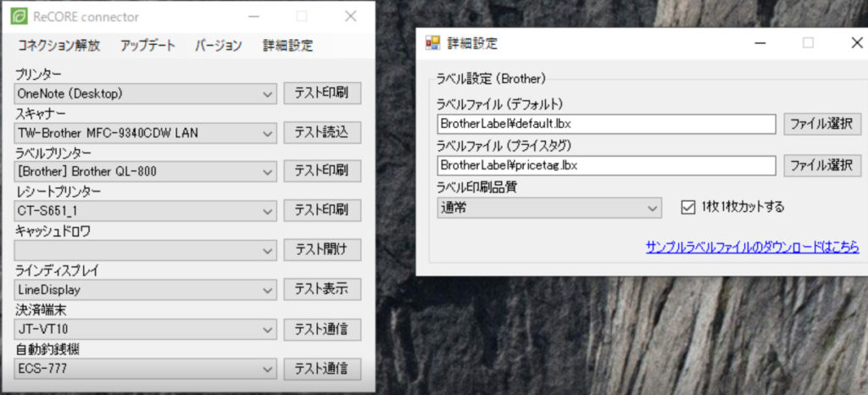Open the コネクション解放 menu
Screen dimensions: 868x395
tap(59, 46)
